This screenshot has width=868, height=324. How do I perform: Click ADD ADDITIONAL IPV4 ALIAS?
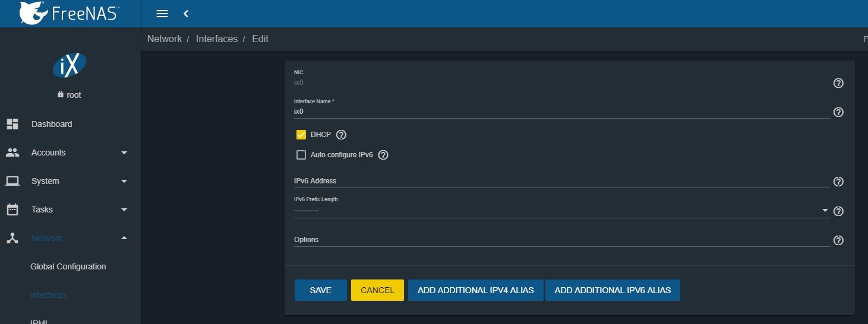pos(476,290)
